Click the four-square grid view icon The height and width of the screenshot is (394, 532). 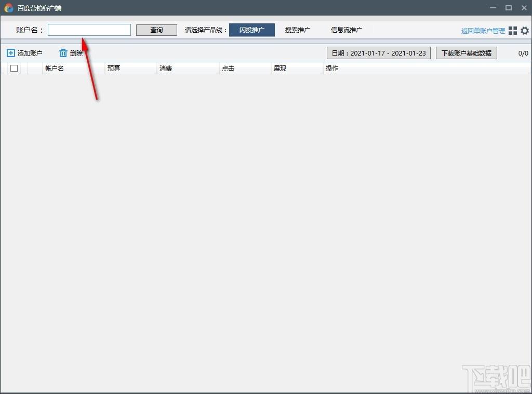click(513, 31)
